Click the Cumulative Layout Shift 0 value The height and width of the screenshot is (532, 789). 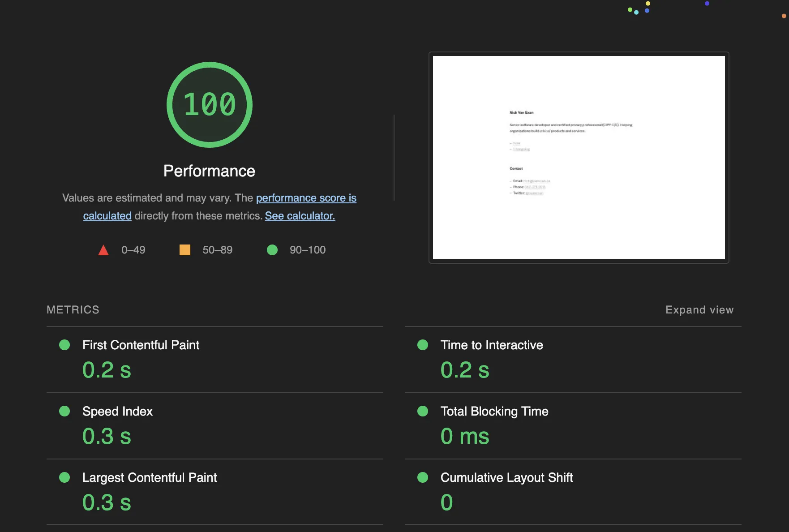pyautogui.click(x=447, y=502)
